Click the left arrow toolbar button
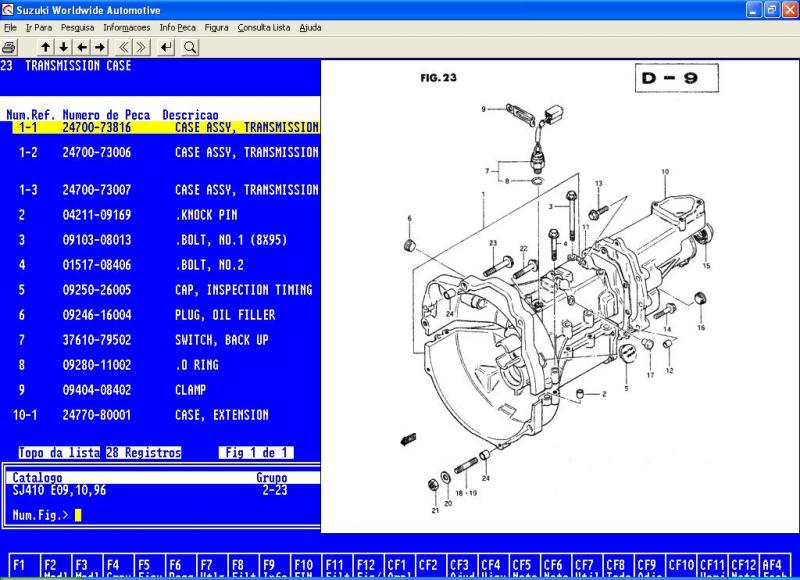Screen dimensions: 800x580 (x=82, y=47)
